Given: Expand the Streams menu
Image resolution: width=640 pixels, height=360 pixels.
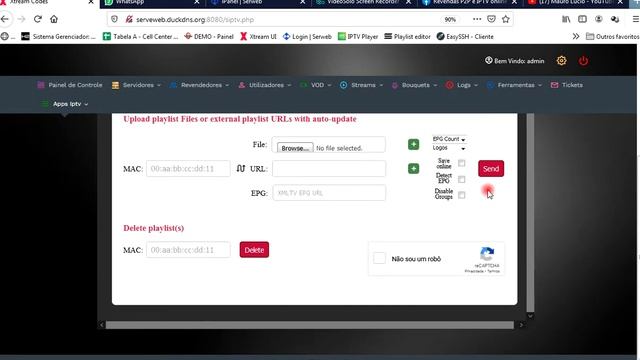Looking at the screenshot, I should coord(362,85).
